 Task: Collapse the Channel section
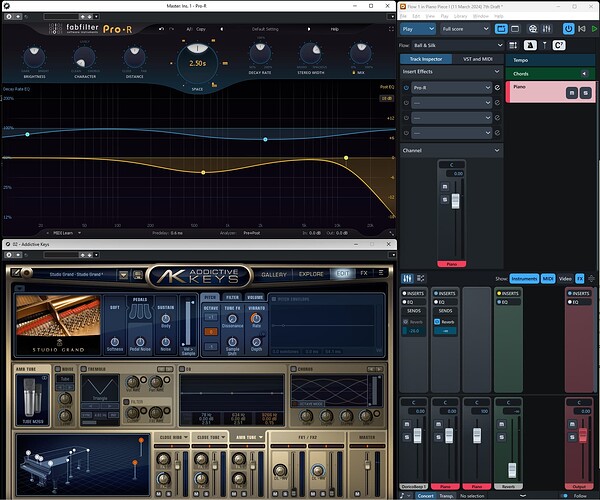[497, 150]
